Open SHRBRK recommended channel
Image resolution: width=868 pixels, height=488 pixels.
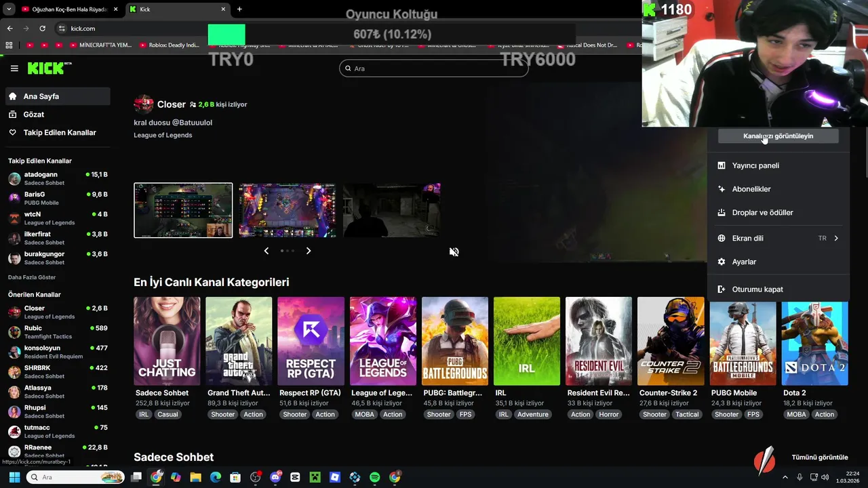click(x=58, y=371)
